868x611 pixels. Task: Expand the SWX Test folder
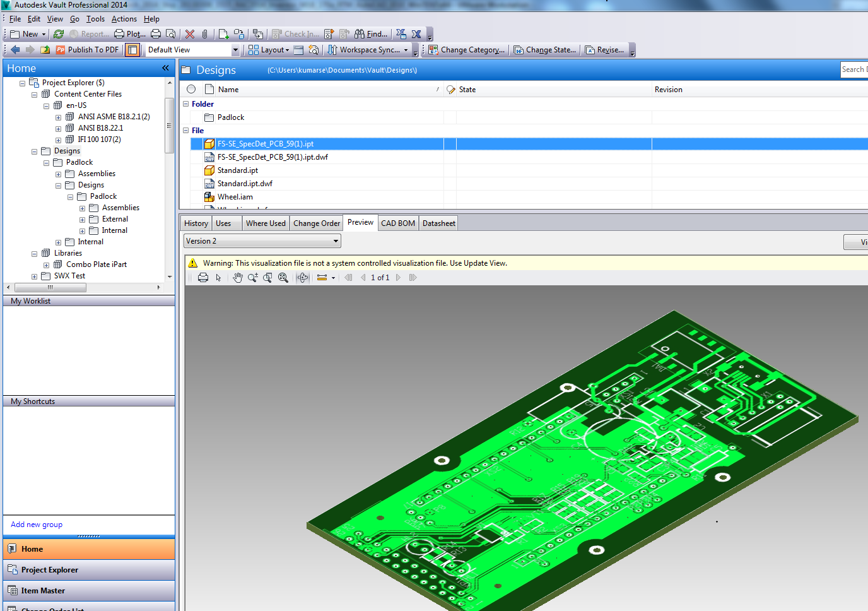[x=34, y=276]
